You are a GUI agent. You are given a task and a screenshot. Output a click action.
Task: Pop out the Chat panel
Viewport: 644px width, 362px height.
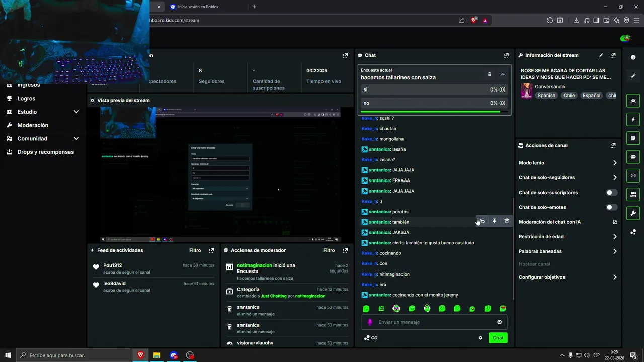[506, 55]
